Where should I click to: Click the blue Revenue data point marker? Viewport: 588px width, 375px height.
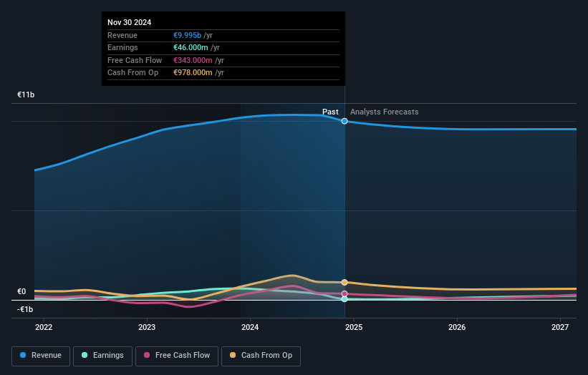pyautogui.click(x=344, y=121)
